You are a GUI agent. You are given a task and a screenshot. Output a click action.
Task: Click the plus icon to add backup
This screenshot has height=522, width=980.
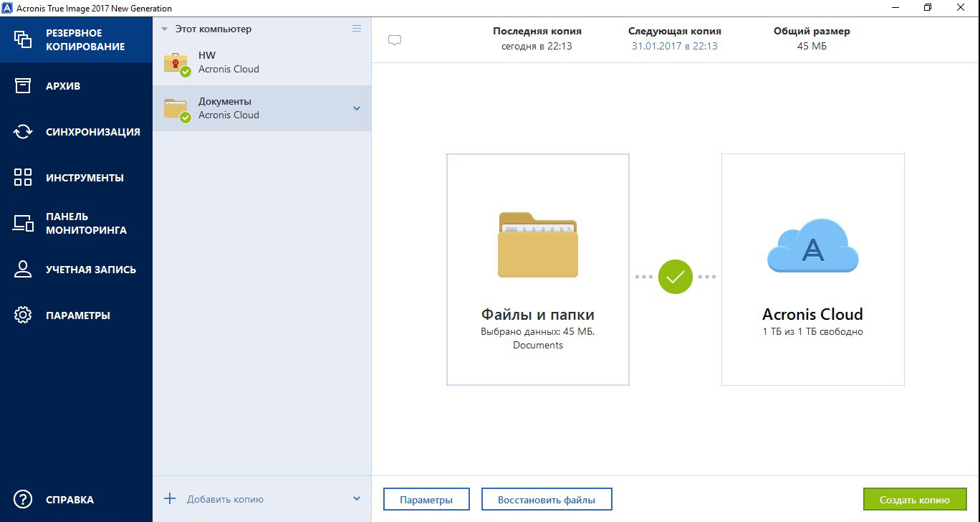click(170, 498)
